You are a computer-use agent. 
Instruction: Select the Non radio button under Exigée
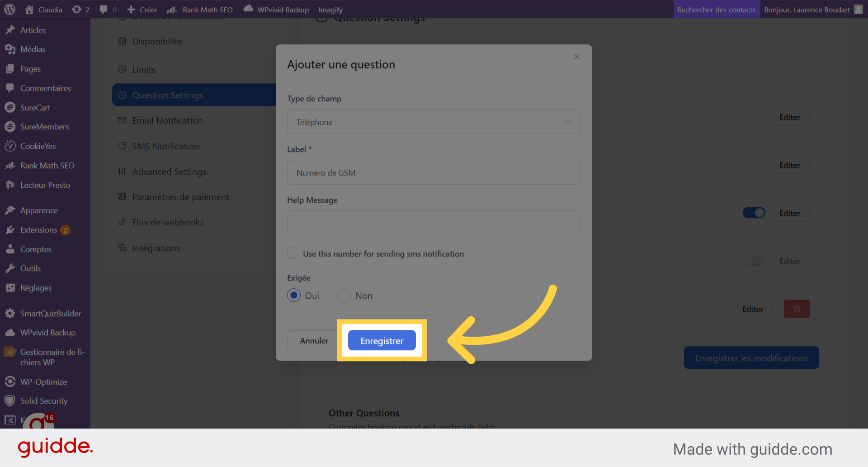click(344, 295)
